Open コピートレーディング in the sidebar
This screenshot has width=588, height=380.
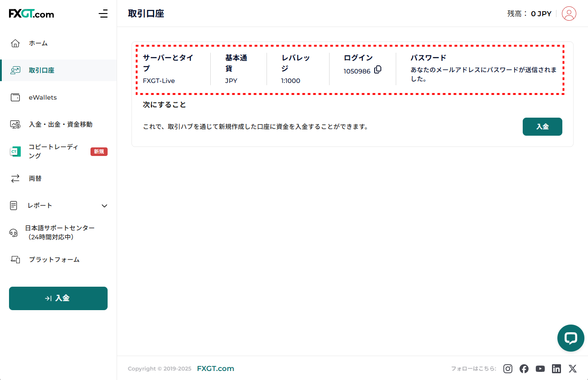coord(53,151)
